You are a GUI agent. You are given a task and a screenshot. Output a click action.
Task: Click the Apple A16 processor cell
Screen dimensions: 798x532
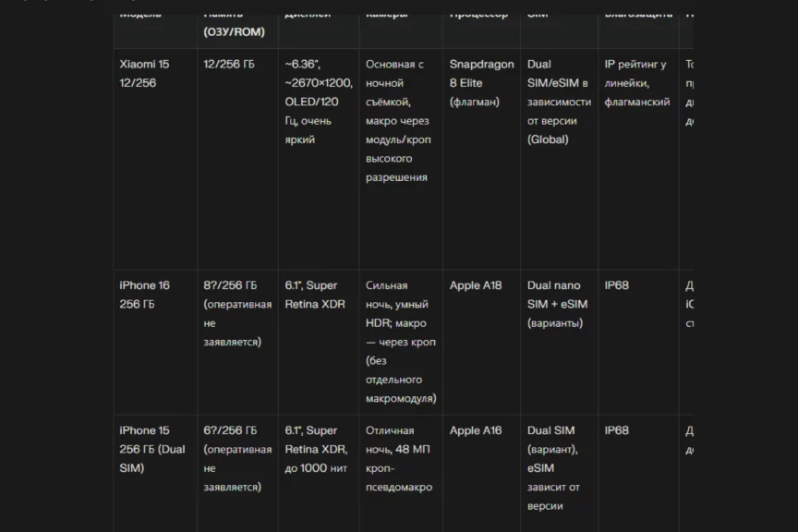coord(476,430)
